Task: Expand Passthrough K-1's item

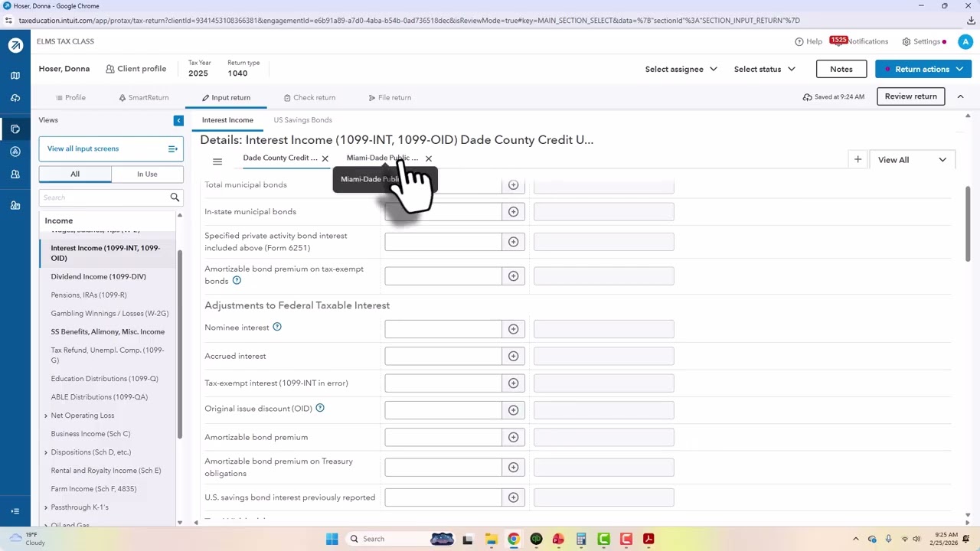Action: pos(46,507)
